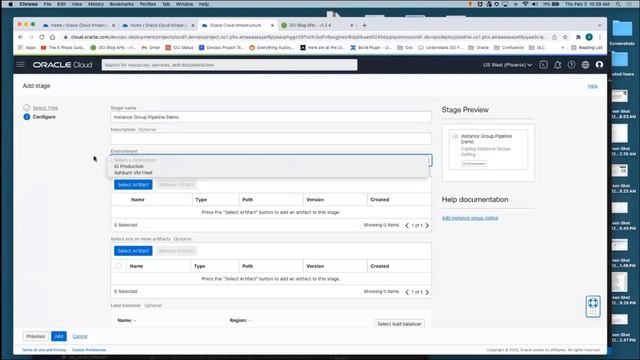The width and height of the screenshot is (640, 360).
Task: Click into the Stage name field
Action: pyautogui.click(x=271, y=117)
